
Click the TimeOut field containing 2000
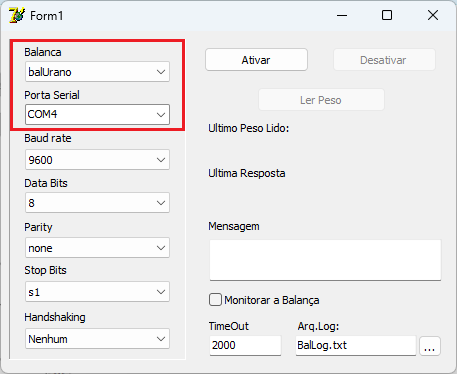pos(245,345)
